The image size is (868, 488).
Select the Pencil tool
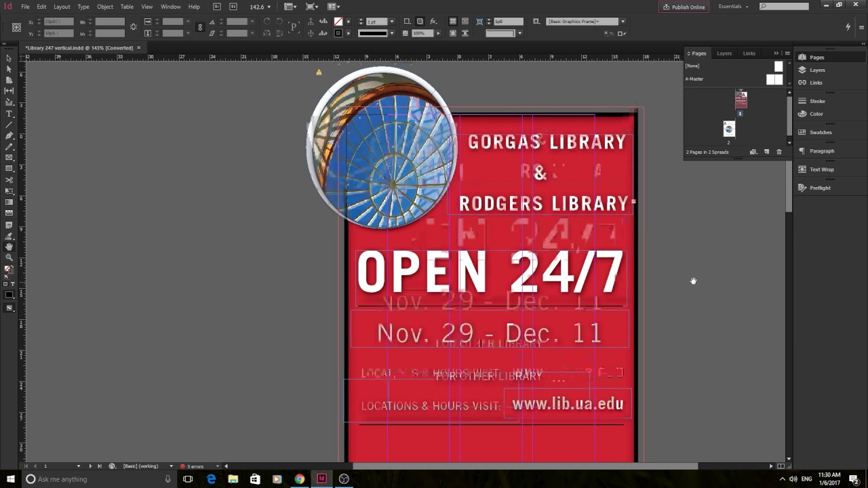[x=9, y=146]
